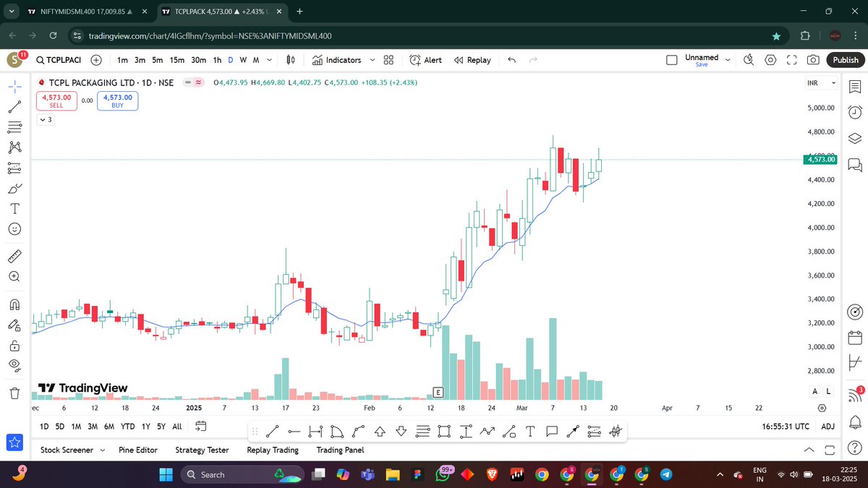The width and height of the screenshot is (868, 488).
Task: Click the go to date calendar icon
Action: click(201, 426)
